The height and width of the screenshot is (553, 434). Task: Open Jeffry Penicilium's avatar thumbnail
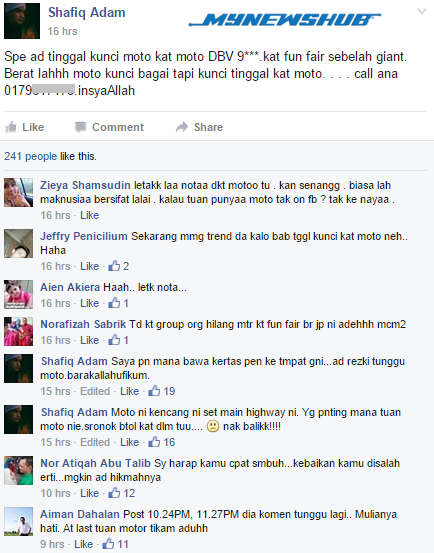click(x=18, y=243)
